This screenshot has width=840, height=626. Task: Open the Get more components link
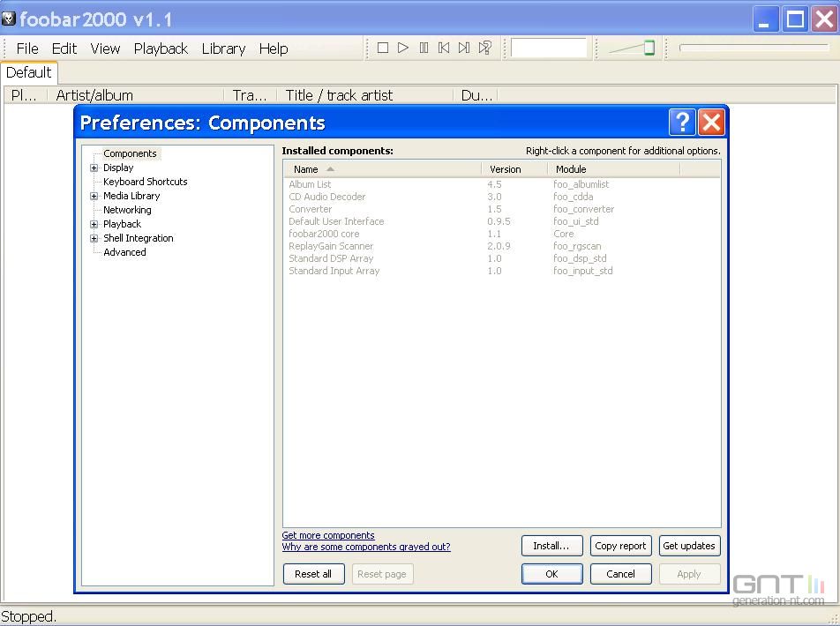(x=328, y=535)
